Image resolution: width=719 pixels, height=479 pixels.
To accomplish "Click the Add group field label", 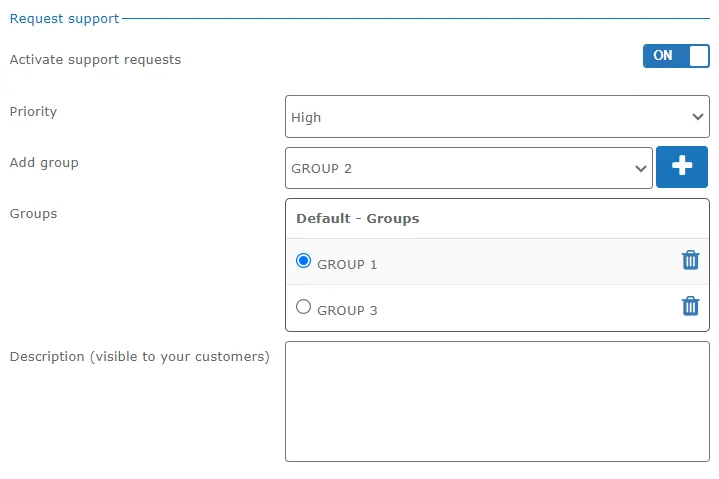I will click(x=44, y=163).
